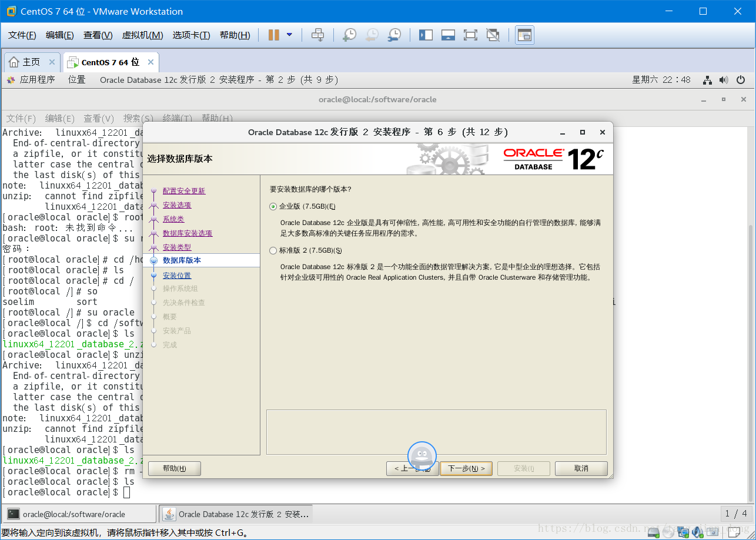
Task: Click the sound card status icon
Action: 698,532
